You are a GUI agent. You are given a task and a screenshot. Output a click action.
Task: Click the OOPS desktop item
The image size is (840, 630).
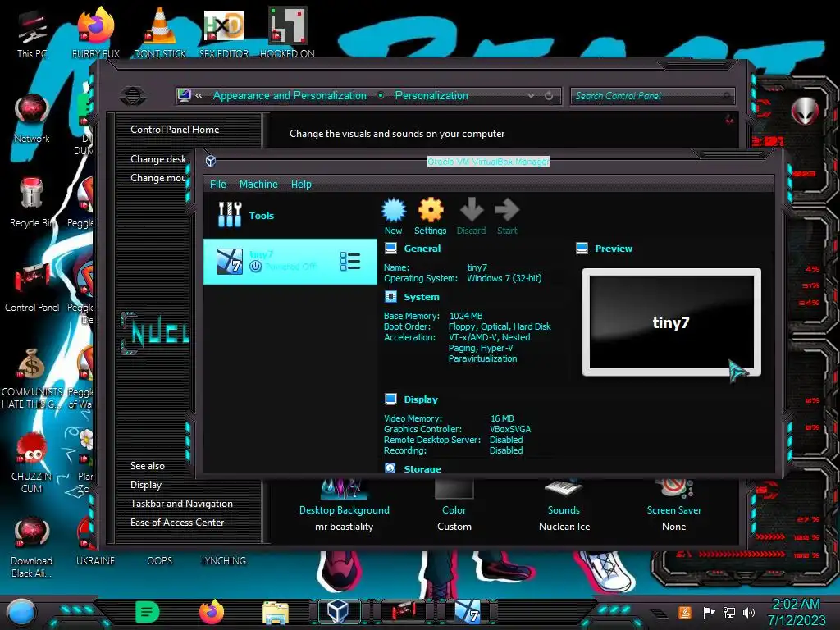click(x=160, y=561)
